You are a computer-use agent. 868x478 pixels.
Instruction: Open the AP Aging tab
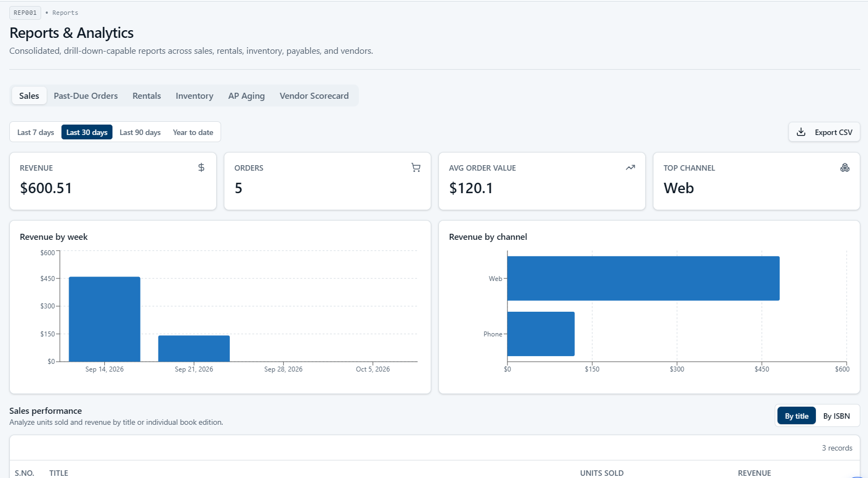tap(246, 95)
